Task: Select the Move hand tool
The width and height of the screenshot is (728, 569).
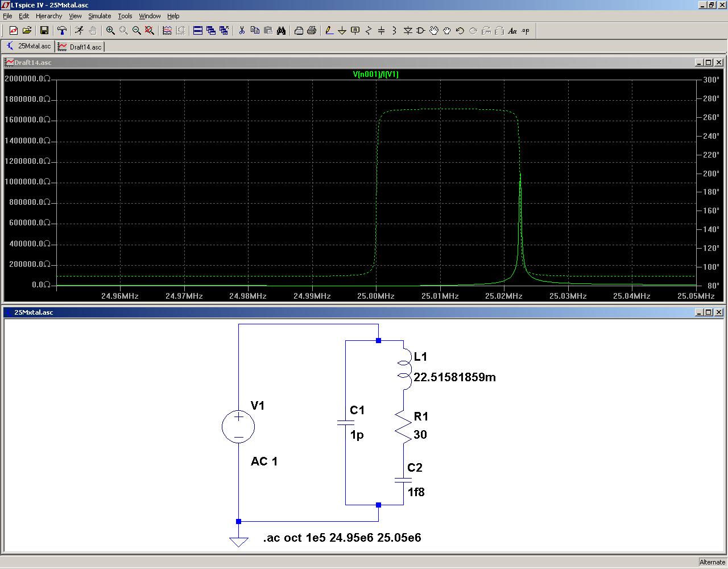Action: pos(434,31)
